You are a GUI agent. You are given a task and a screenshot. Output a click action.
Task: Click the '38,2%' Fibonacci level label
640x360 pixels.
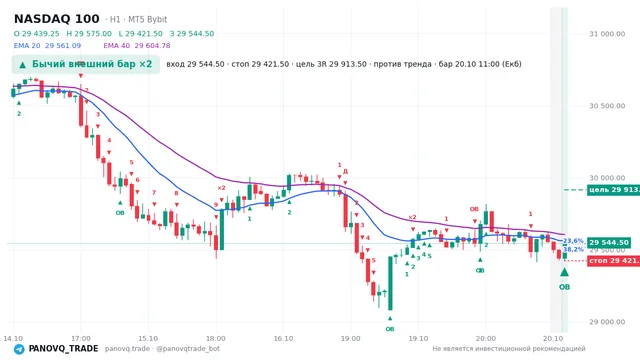tap(573, 249)
